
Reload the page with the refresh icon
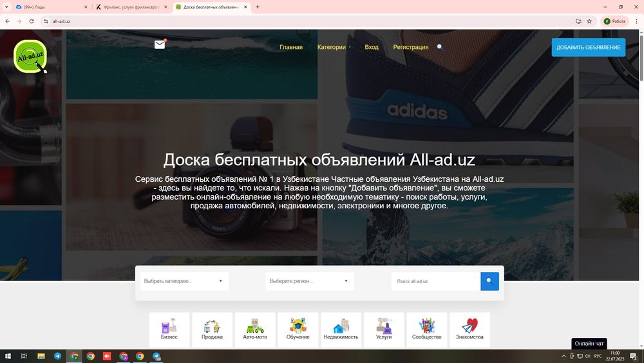pyautogui.click(x=31, y=21)
